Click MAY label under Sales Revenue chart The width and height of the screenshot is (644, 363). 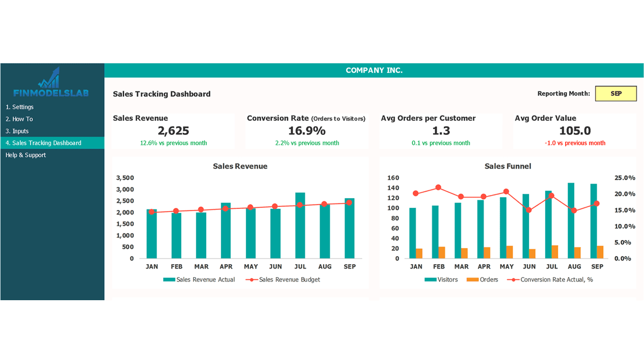(x=251, y=267)
